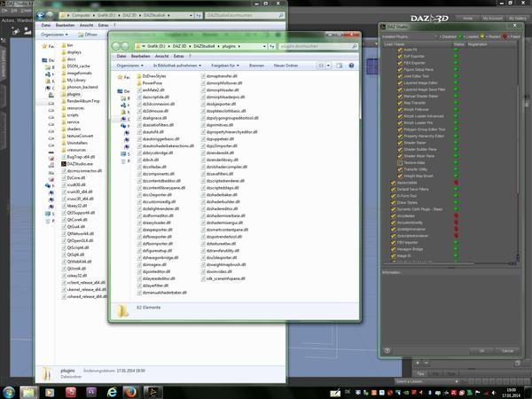532x399 pixels.
Task: Toggle Weight Map Brush plugin checkbox
Action: 400,176
